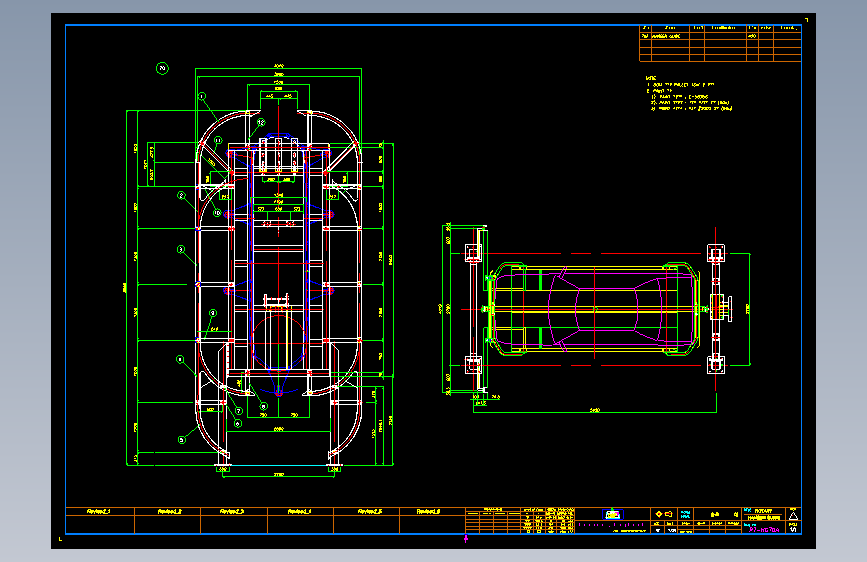The width and height of the screenshot is (867, 562).
Task: Click part balloon number 1
Action: coord(202,96)
